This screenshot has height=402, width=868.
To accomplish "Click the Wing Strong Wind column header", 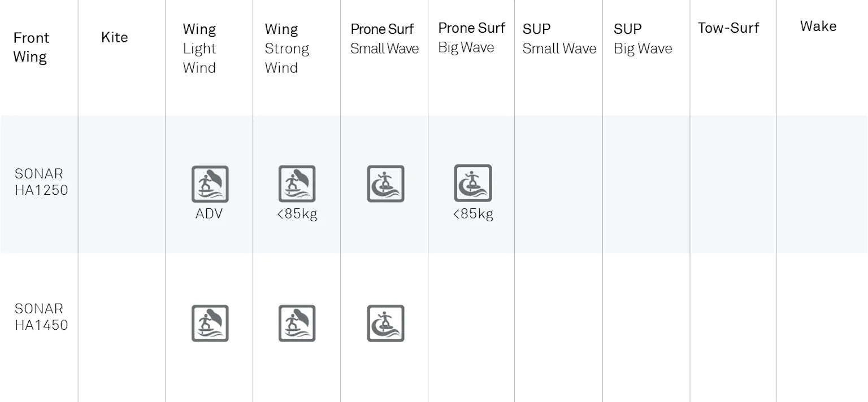I will click(287, 49).
